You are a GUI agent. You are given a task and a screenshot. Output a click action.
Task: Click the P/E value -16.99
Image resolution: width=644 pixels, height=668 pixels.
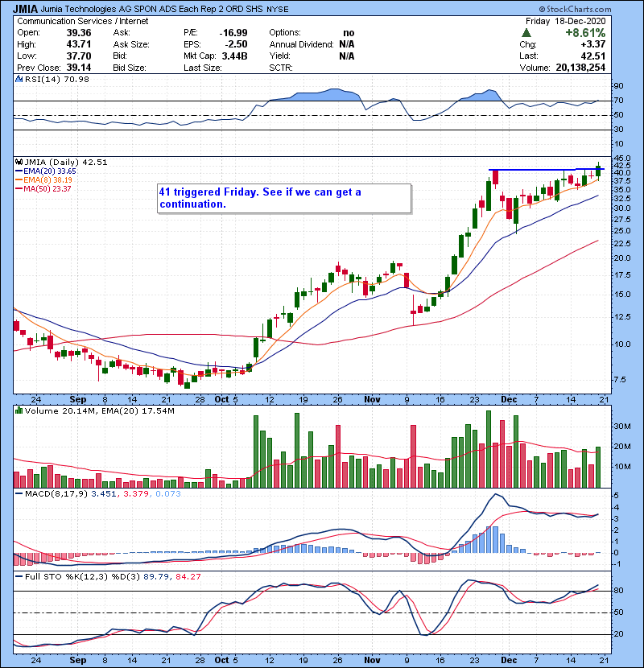[x=233, y=33]
